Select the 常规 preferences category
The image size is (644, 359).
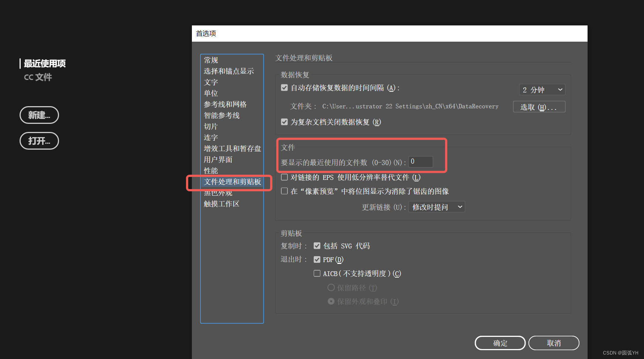(211, 60)
